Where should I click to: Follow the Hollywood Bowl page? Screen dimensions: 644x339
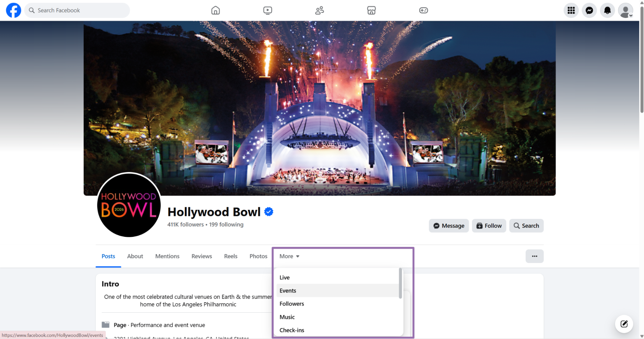click(489, 226)
